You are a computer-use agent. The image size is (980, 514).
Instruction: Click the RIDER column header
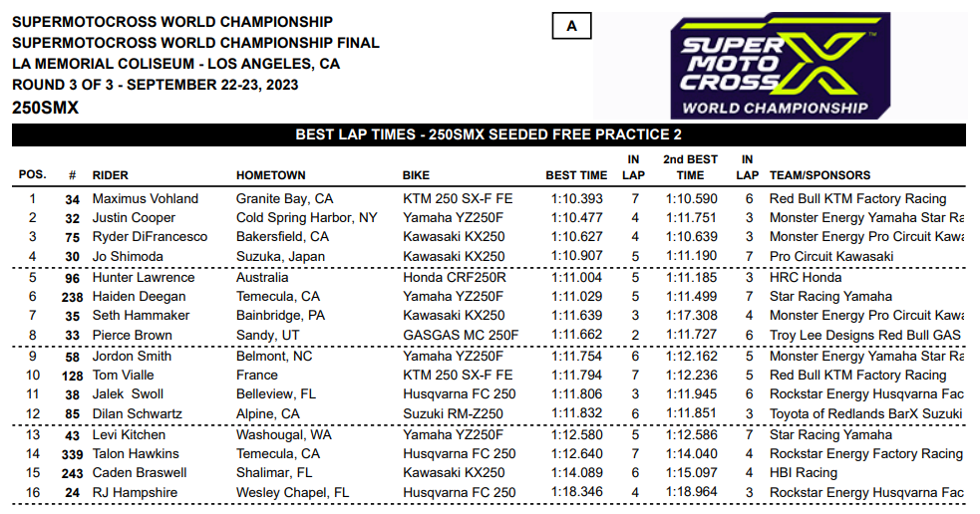point(110,175)
